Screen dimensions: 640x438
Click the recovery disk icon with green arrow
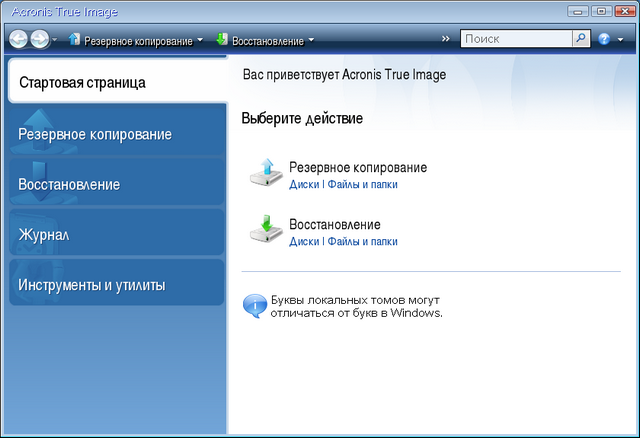(x=266, y=230)
